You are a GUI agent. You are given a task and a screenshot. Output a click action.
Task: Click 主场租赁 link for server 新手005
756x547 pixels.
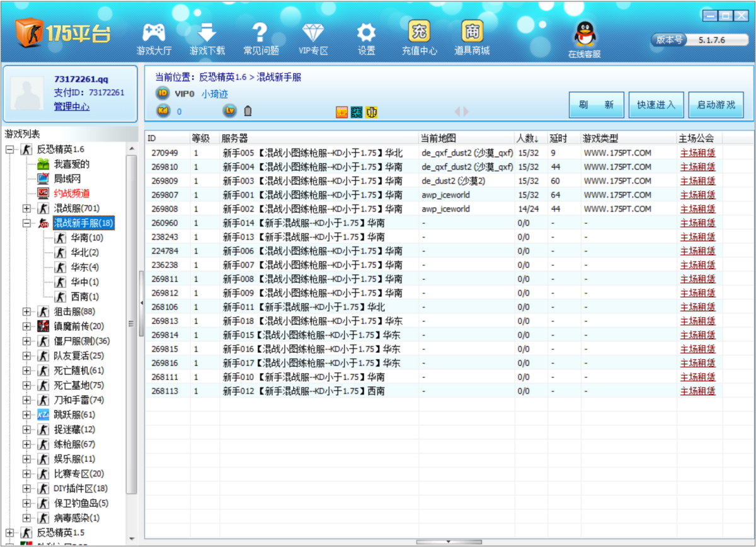click(x=697, y=153)
